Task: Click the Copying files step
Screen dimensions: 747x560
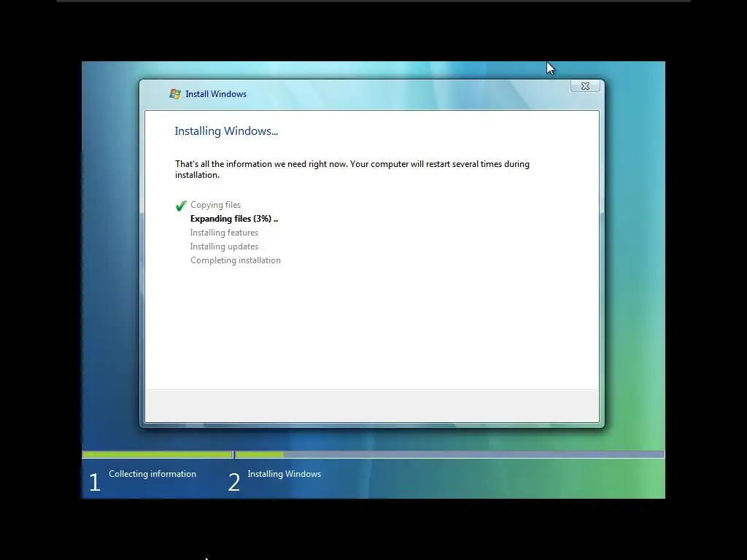Action: [x=215, y=205]
